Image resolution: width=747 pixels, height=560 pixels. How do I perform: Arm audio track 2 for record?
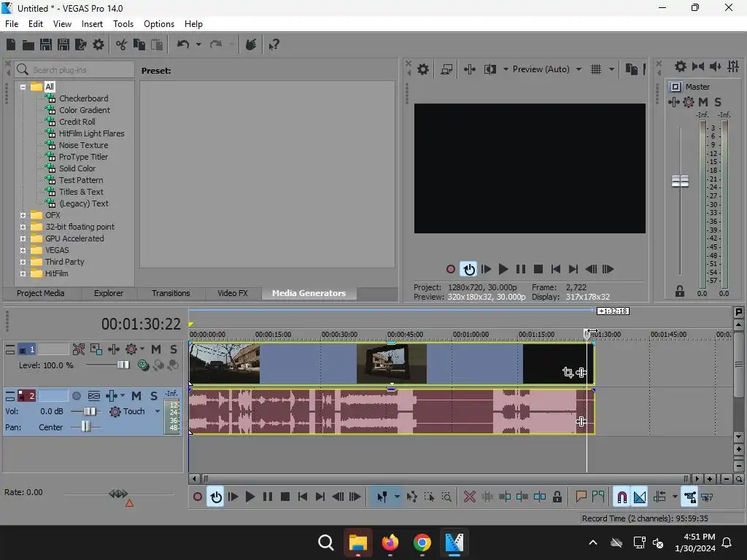[76, 396]
